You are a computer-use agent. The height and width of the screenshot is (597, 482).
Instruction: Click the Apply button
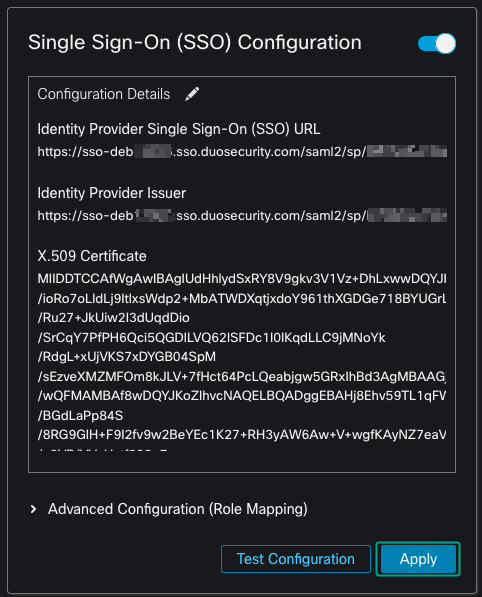pyautogui.click(x=418, y=559)
